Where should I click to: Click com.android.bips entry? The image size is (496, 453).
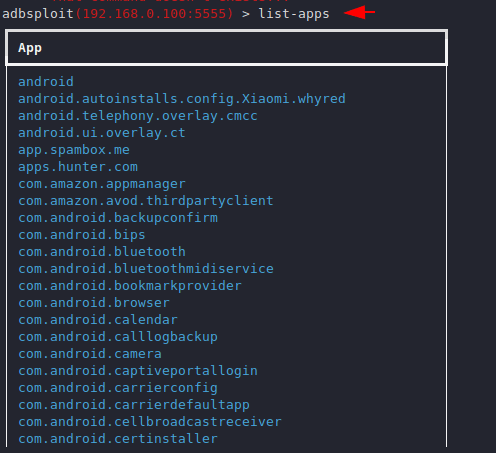(x=82, y=235)
